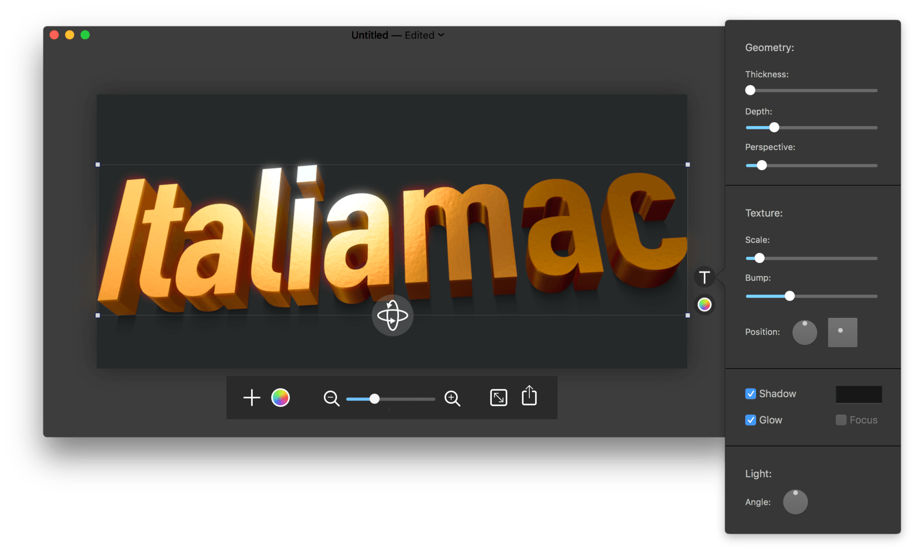The image size is (924, 560).
Task: Click the plus icon to add text
Action: tap(252, 398)
